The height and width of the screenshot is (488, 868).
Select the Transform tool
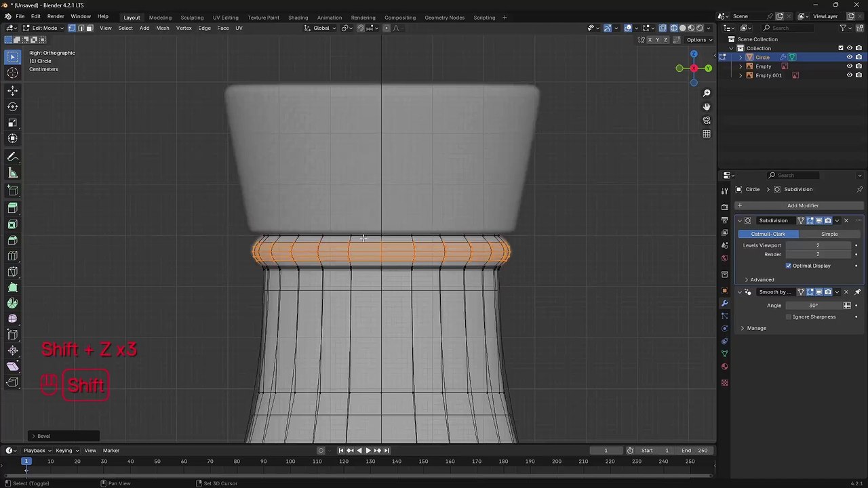coord(12,138)
